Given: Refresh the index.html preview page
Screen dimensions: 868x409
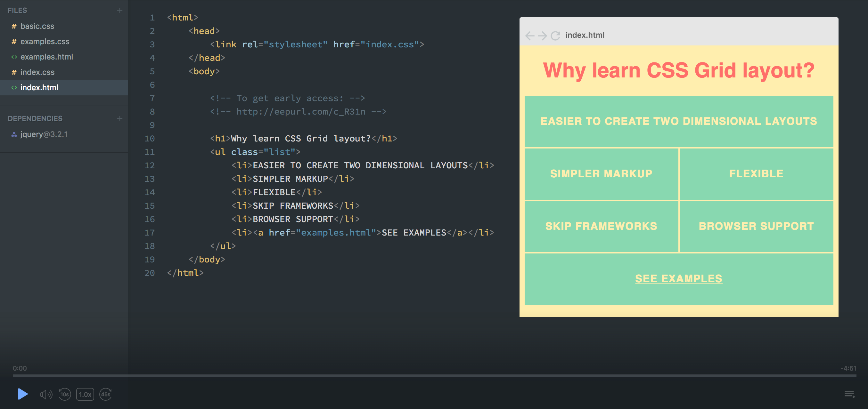Looking at the screenshot, I should [555, 35].
